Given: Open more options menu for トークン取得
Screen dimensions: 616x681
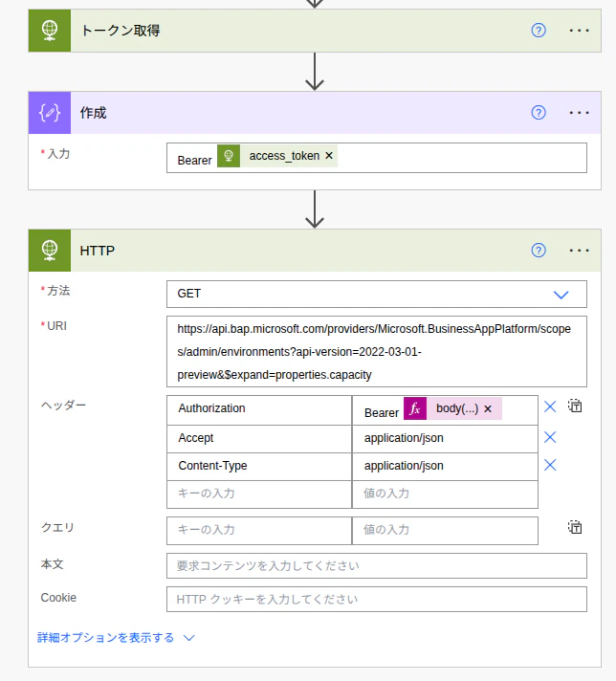Looking at the screenshot, I should click(x=579, y=31).
